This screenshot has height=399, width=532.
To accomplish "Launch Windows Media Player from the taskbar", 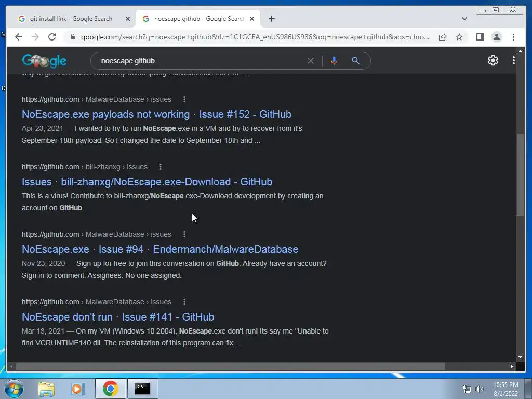I will (x=77, y=389).
